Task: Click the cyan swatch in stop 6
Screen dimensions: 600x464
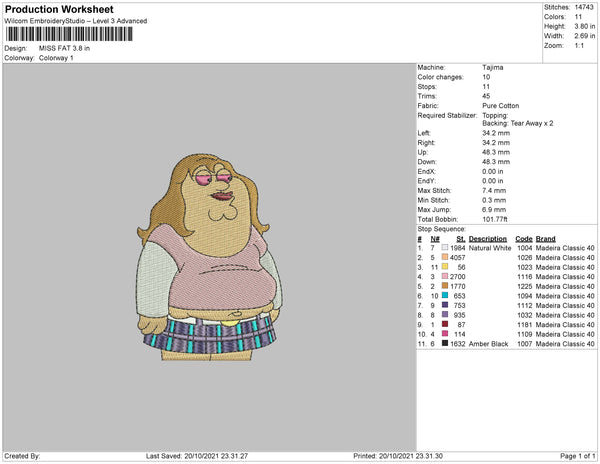Action: click(444, 296)
